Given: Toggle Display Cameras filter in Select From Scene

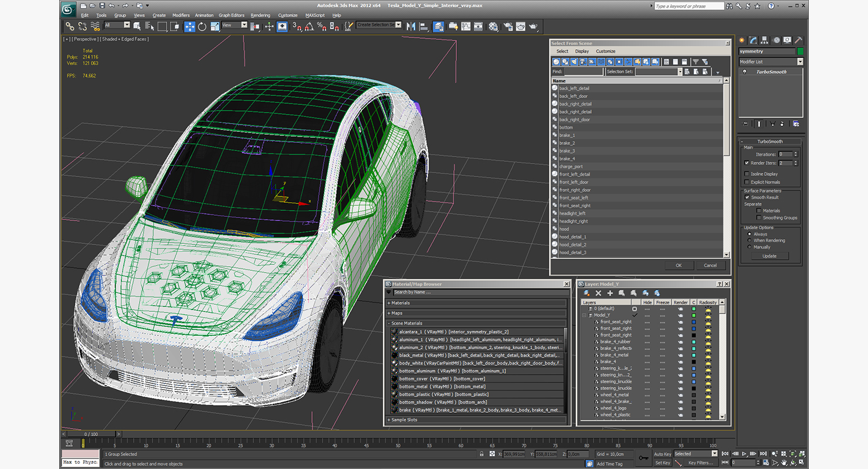Looking at the screenshot, I should pyautogui.click(x=584, y=62).
